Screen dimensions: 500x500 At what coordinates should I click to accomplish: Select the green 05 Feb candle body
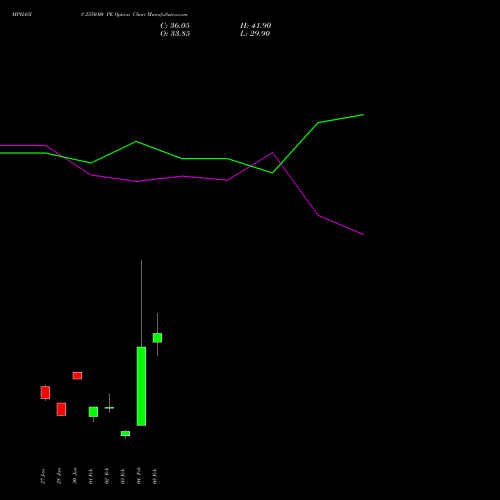point(157,338)
